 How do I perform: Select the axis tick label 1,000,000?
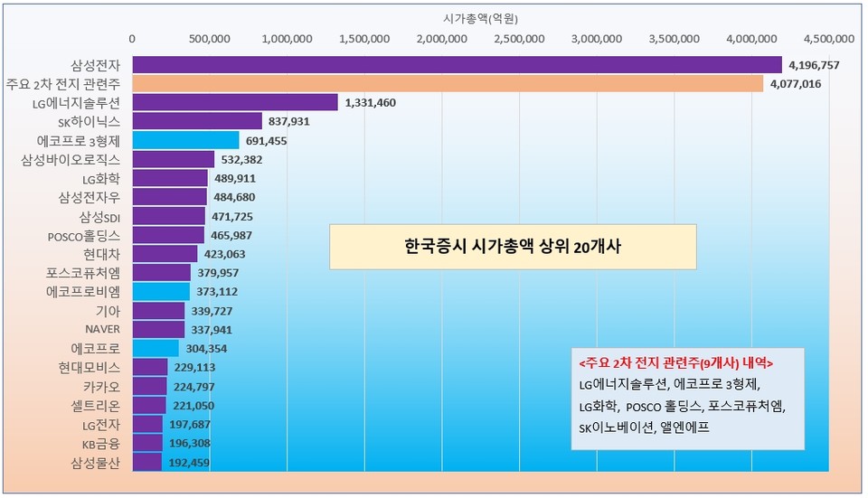coord(287,39)
